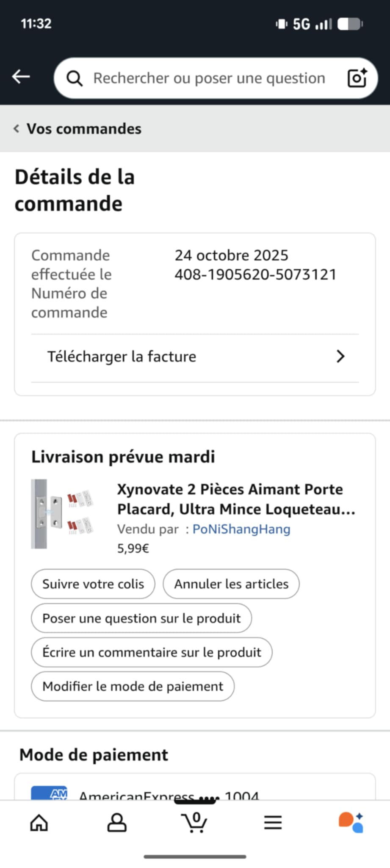Tap the back arrow in header
Screen dimensions: 390x868
(21, 77)
